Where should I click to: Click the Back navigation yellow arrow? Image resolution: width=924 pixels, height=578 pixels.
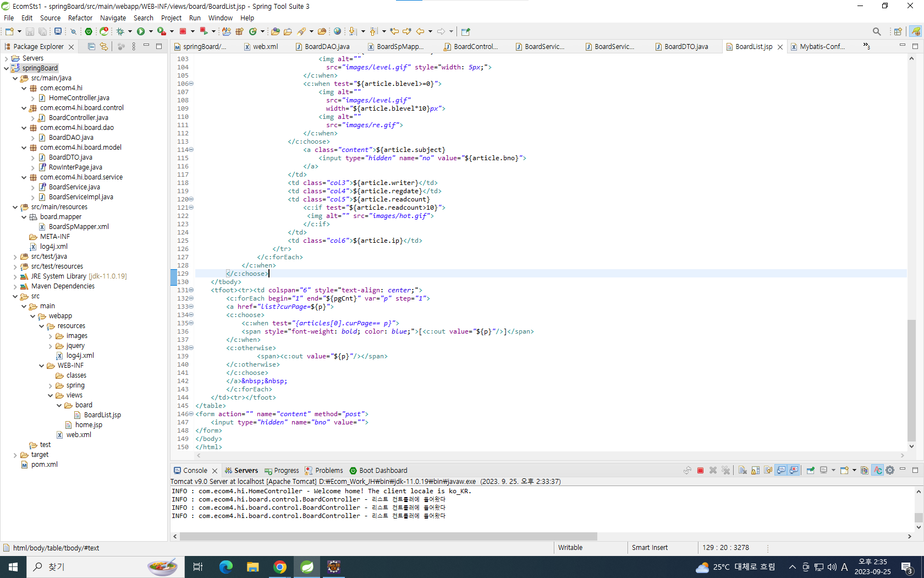coord(420,31)
